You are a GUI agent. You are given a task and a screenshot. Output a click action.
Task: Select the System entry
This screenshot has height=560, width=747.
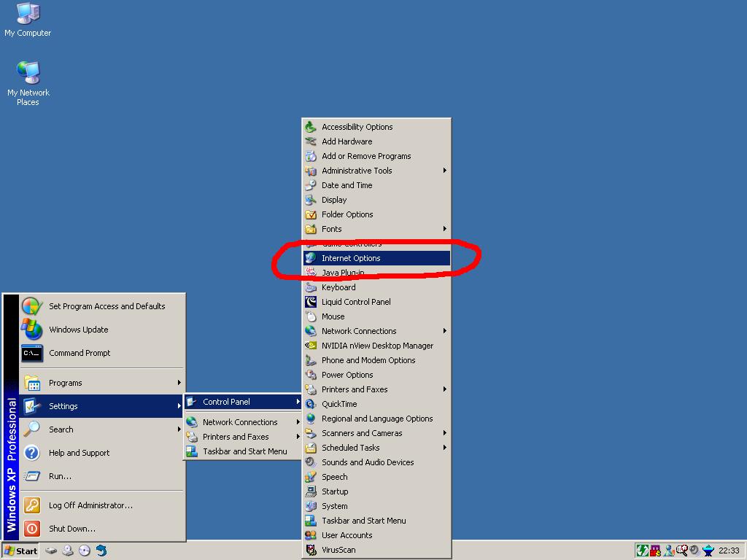coord(377,506)
